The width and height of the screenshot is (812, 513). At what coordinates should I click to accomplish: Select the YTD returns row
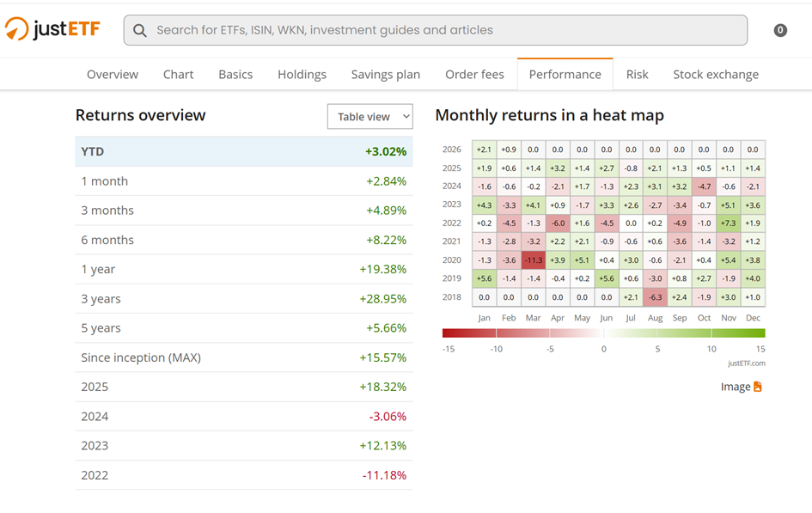pos(243,151)
